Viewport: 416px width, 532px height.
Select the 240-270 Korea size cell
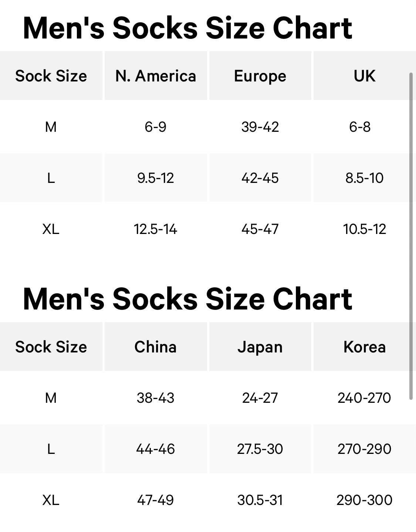coord(365,398)
